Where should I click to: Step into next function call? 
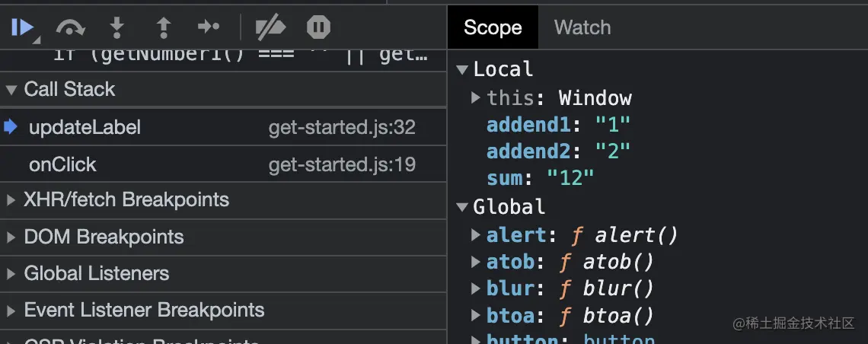(116, 27)
